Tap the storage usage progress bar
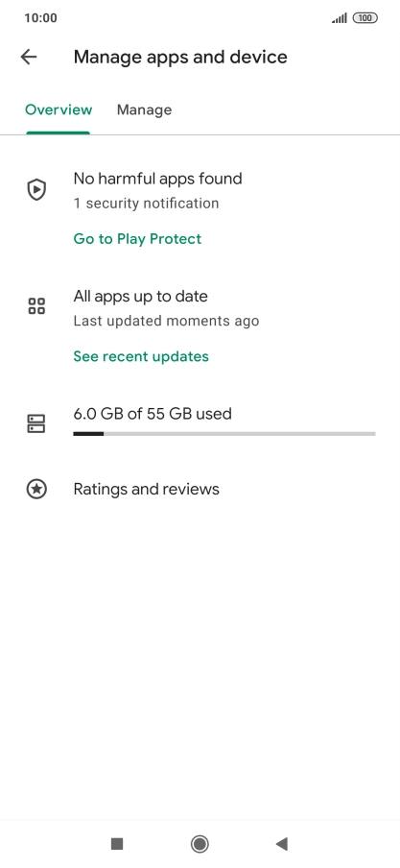Viewport: 400px width, 868px height. tap(224, 434)
